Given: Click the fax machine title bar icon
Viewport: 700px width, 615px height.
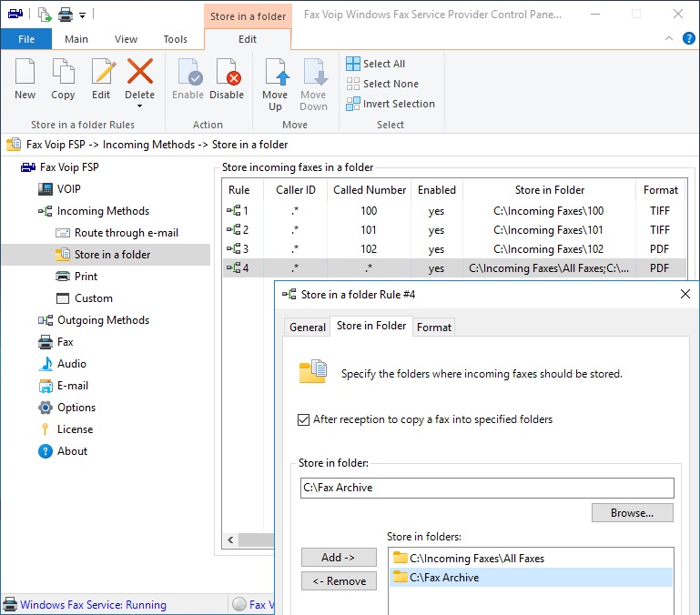Looking at the screenshot, I should 15,14.
